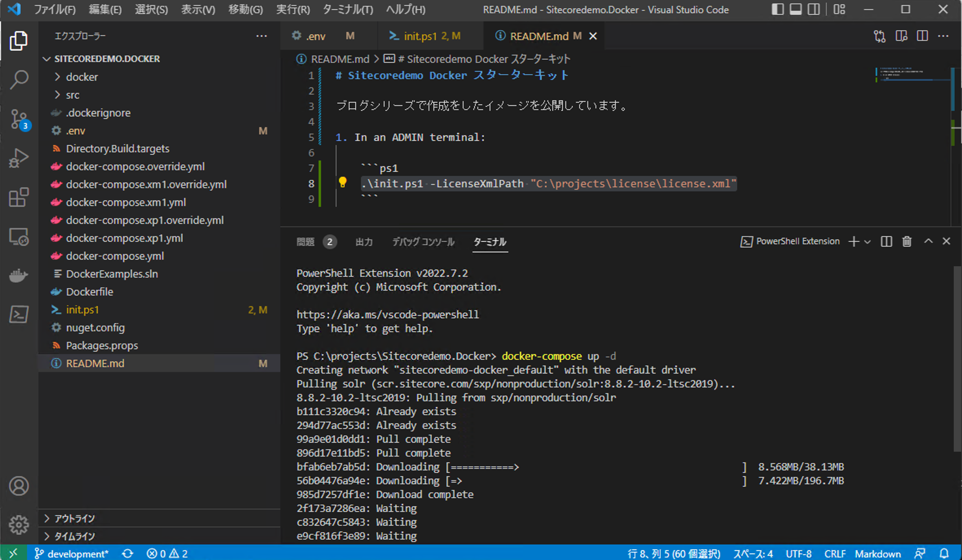Click the https://aka.ms/vscode-powershell link
The height and width of the screenshot is (560, 962).
point(387,314)
